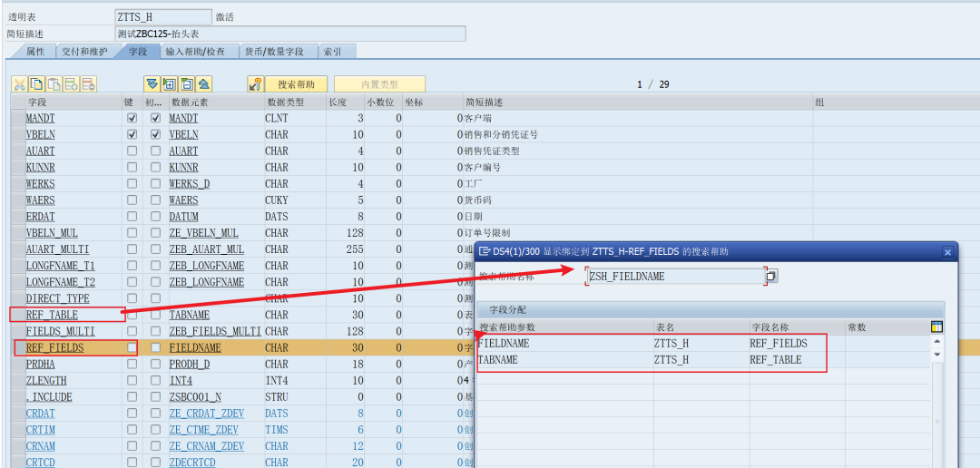
Task: Toggle initial values checkbox for VBELN
Action: (156, 134)
